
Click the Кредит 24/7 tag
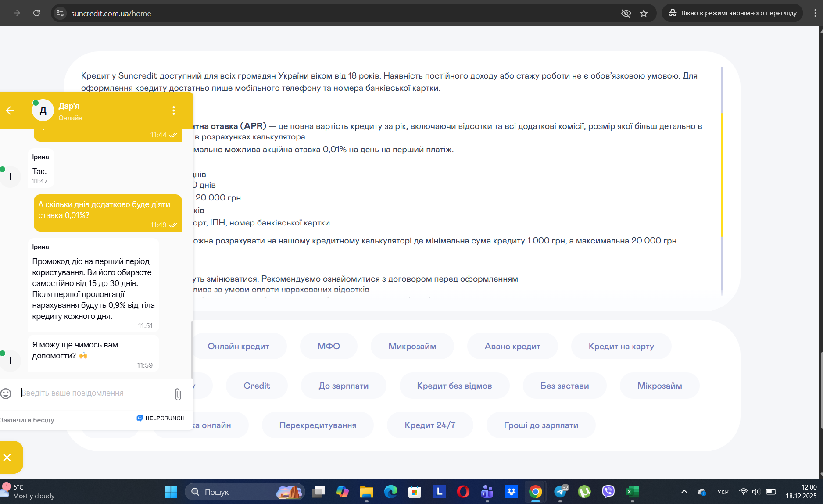(x=430, y=425)
